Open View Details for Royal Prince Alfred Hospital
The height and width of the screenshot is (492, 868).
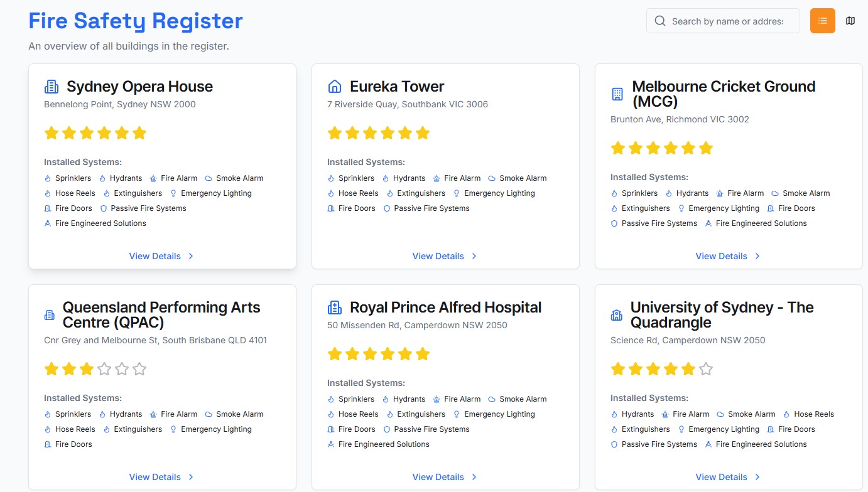coord(438,477)
